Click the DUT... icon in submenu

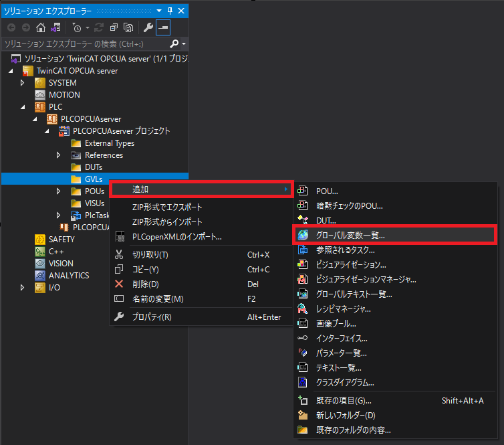pos(302,220)
